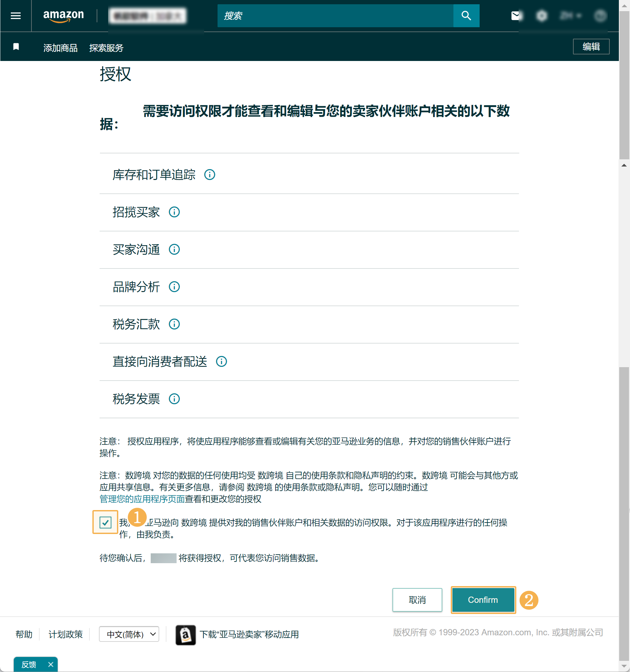Open the 中文(简体) language dropdown
The width and height of the screenshot is (630, 672).
129,634
